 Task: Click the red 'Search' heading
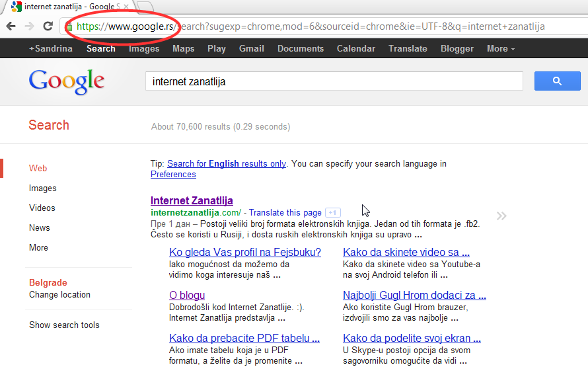click(49, 125)
